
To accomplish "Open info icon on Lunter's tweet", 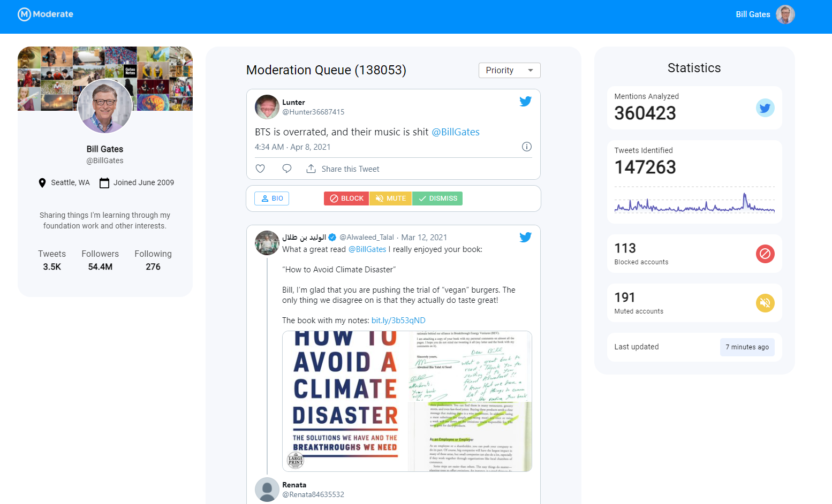I will (x=527, y=147).
